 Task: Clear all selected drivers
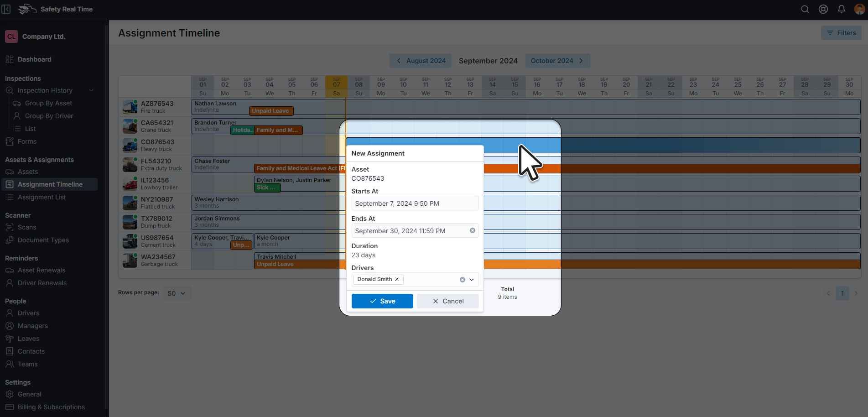[x=463, y=280]
